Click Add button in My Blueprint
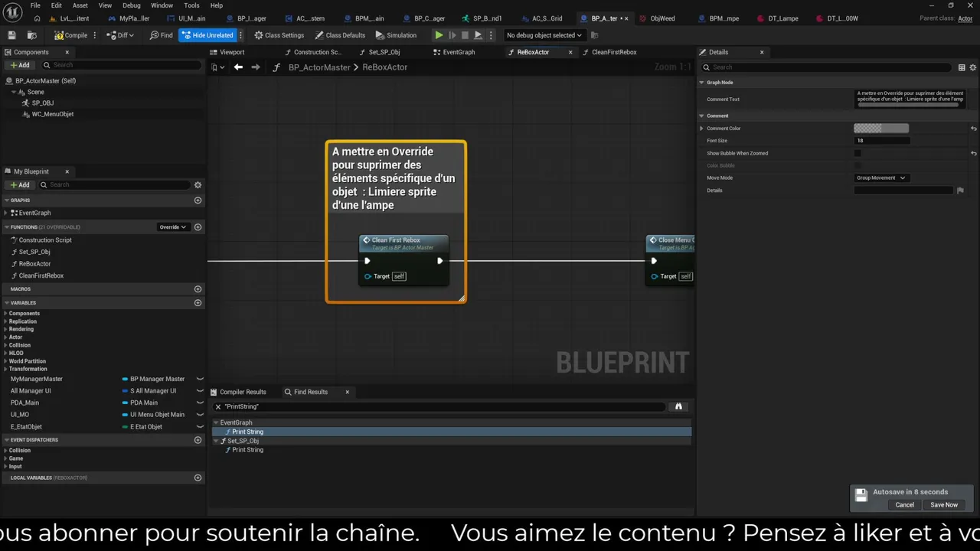The image size is (980, 551). click(x=20, y=184)
